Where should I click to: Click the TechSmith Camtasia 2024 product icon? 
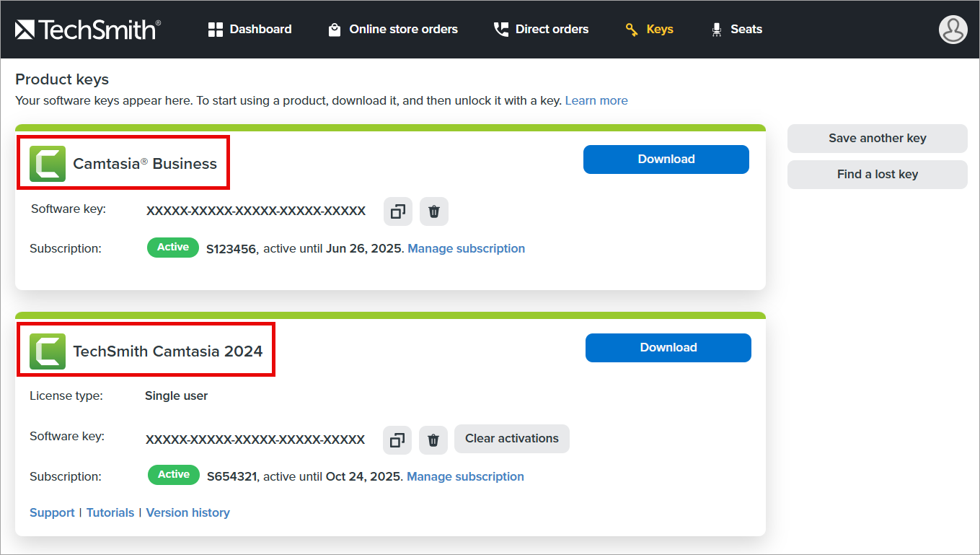click(x=48, y=351)
